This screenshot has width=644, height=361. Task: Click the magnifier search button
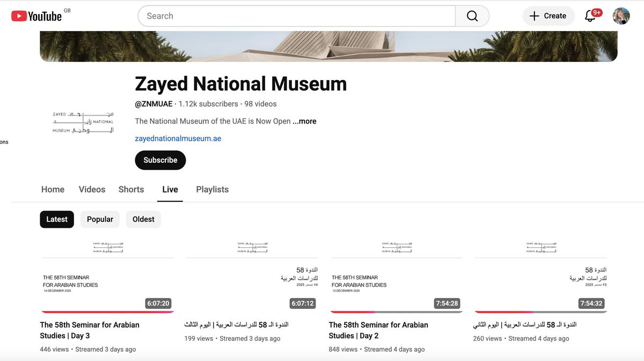[472, 16]
